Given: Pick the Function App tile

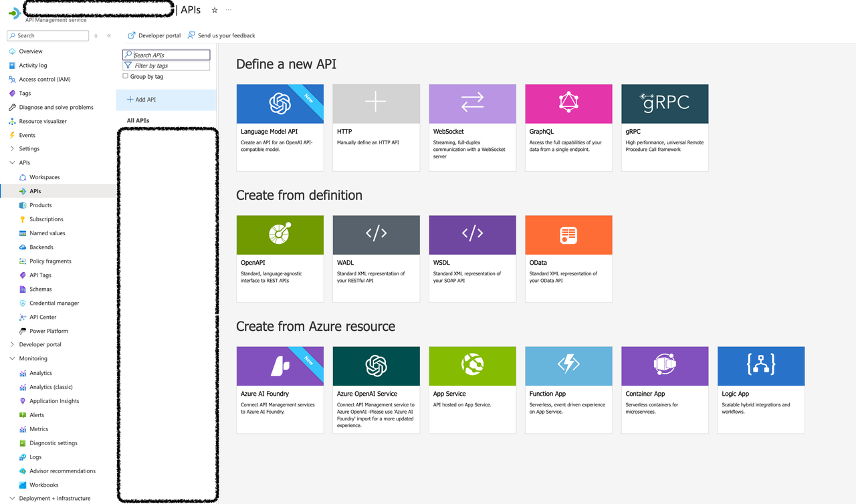Looking at the screenshot, I should point(568,390).
